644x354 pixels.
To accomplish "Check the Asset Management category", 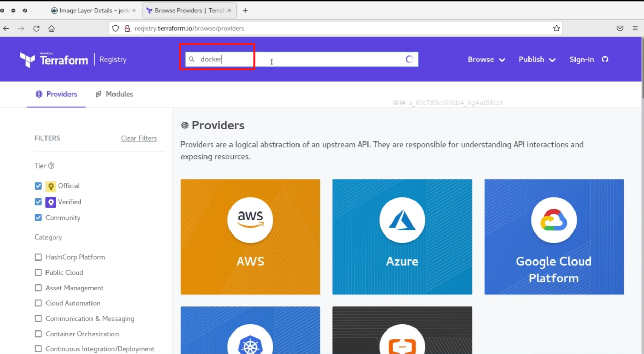I will point(38,288).
